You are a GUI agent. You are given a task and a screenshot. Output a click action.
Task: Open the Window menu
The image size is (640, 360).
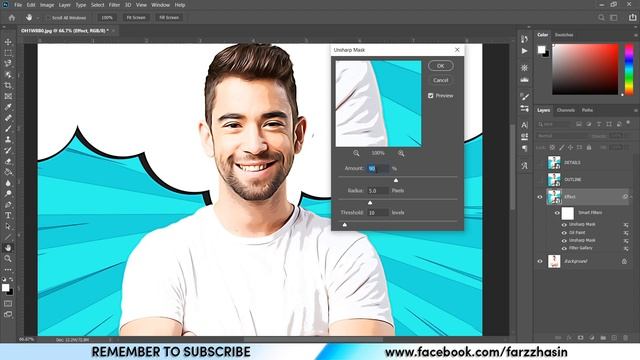(x=160, y=5)
